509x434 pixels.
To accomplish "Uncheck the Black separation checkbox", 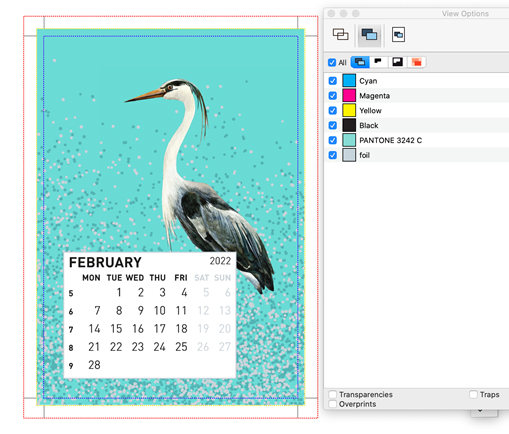I will [333, 125].
